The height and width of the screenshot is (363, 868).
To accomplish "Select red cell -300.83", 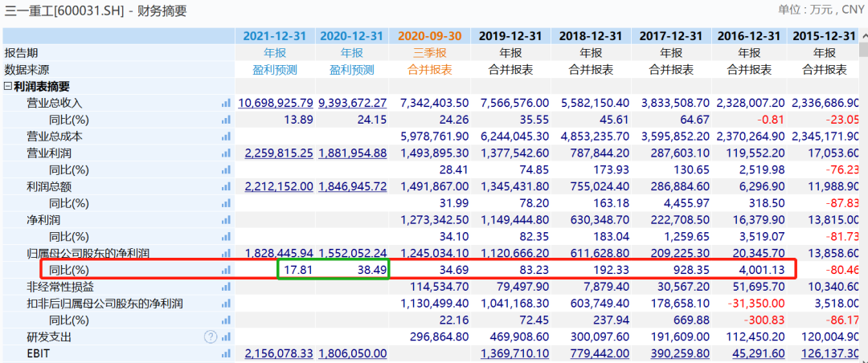I will click(763, 320).
